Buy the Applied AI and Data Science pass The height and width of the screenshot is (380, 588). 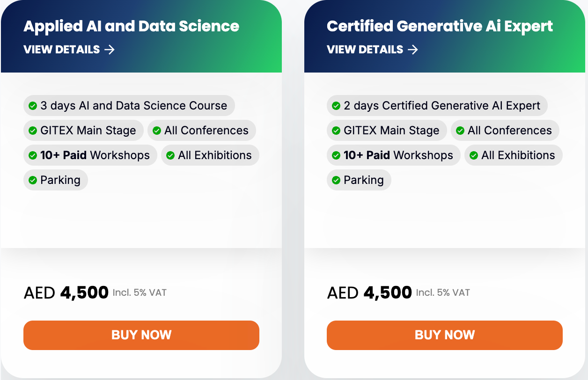(141, 335)
